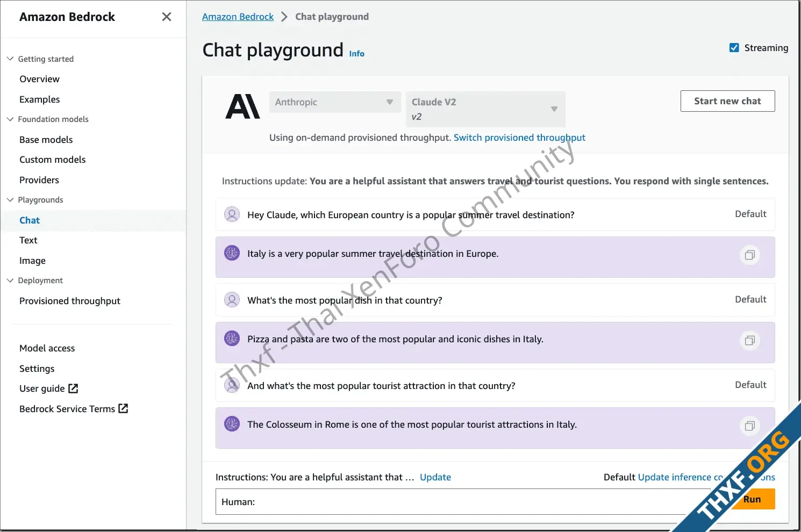Copy the Pizza and pasta response
Screen dimensions: 801x532
749,340
